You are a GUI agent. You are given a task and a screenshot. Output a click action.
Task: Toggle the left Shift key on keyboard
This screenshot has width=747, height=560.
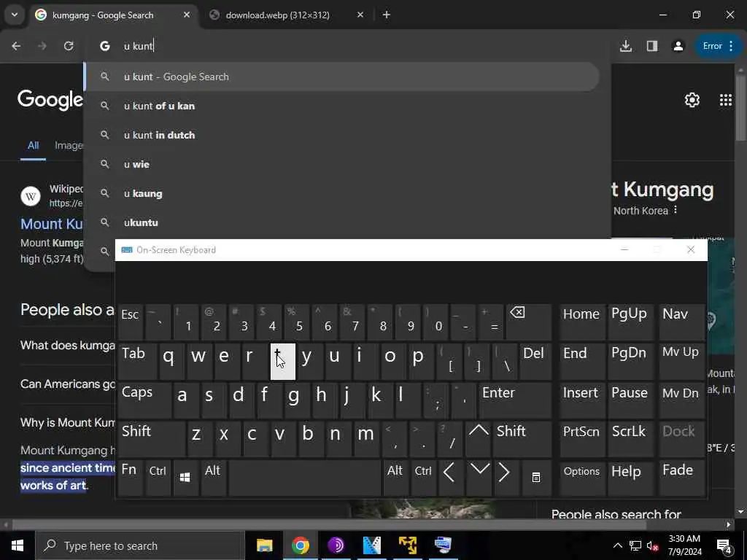[150, 439]
